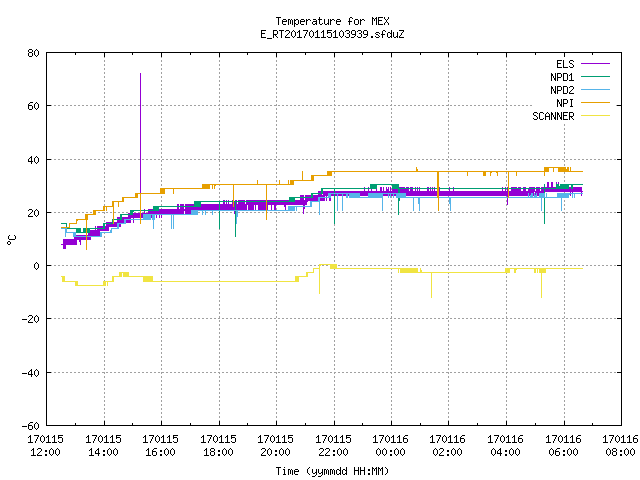Click the y-axis tick label 80
Image resolution: width=640 pixels, height=480 pixels.
pos(33,53)
